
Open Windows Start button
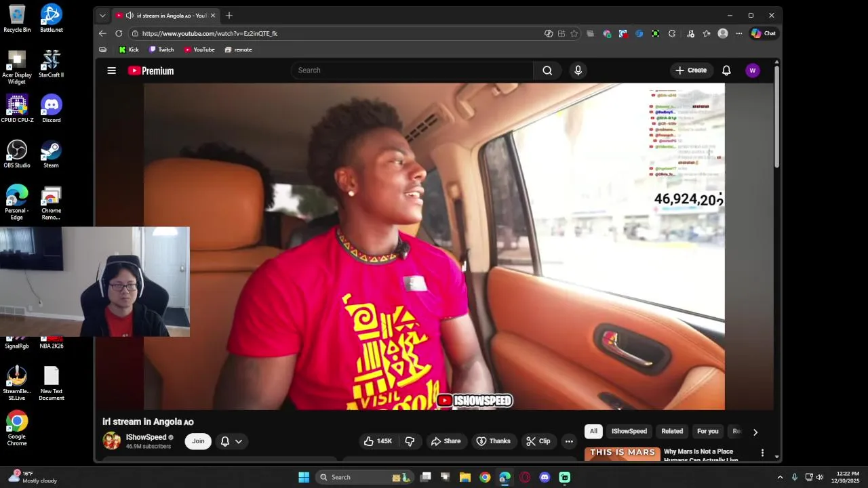[x=304, y=477]
